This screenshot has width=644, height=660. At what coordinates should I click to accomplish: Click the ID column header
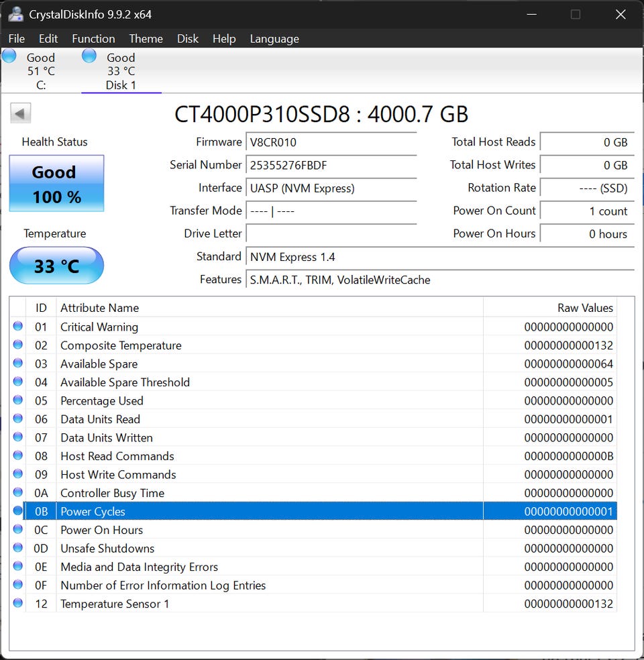coord(41,308)
